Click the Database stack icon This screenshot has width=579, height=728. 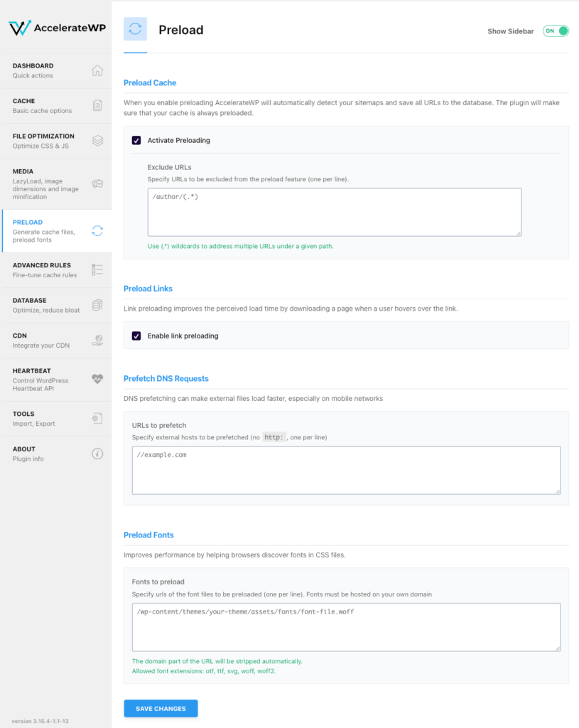pyautogui.click(x=98, y=305)
